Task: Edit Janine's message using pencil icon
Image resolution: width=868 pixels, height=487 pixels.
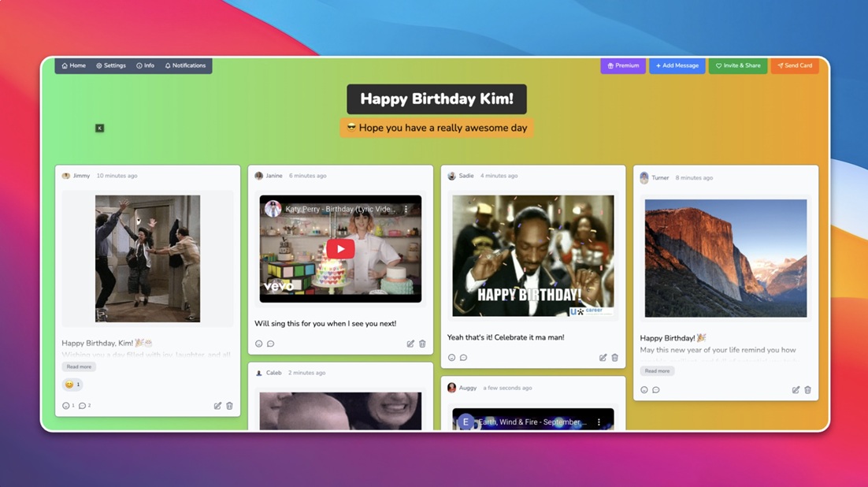Action: [x=410, y=344]
